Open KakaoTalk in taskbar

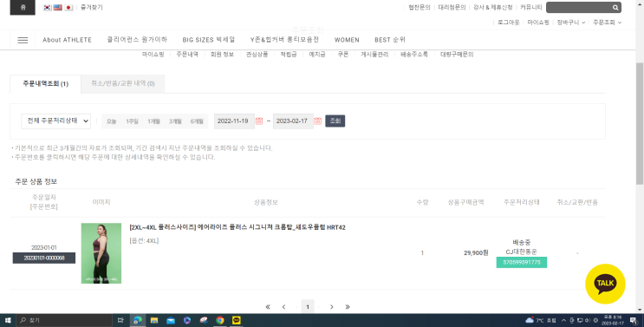pos(236,320)
